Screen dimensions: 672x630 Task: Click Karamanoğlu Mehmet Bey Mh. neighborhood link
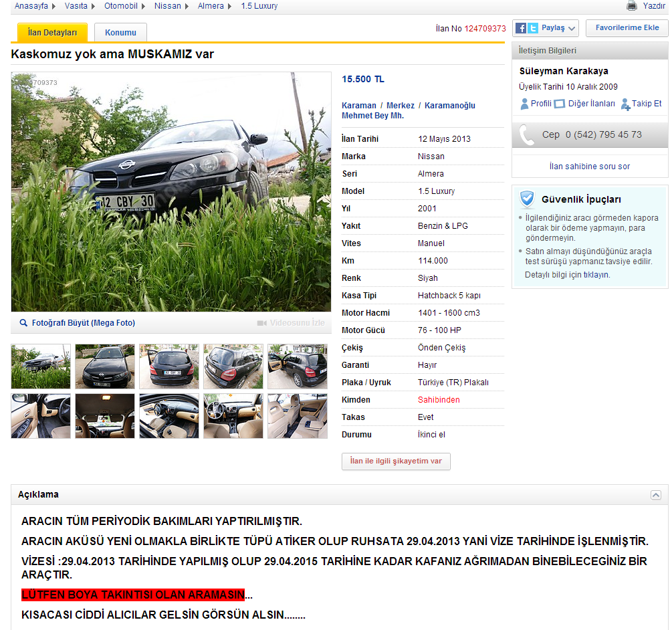(x=409, y=110)
